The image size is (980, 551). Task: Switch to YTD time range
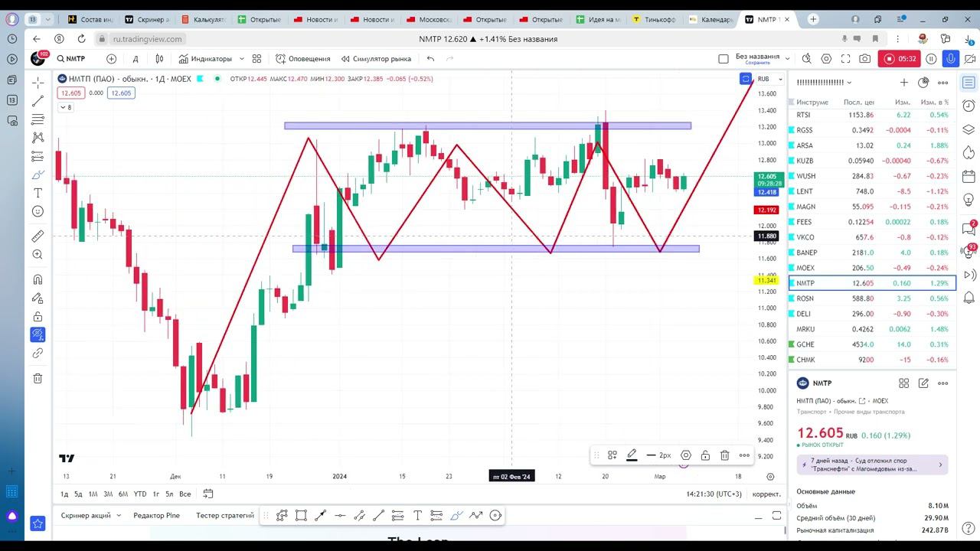(x=140, y=494)
